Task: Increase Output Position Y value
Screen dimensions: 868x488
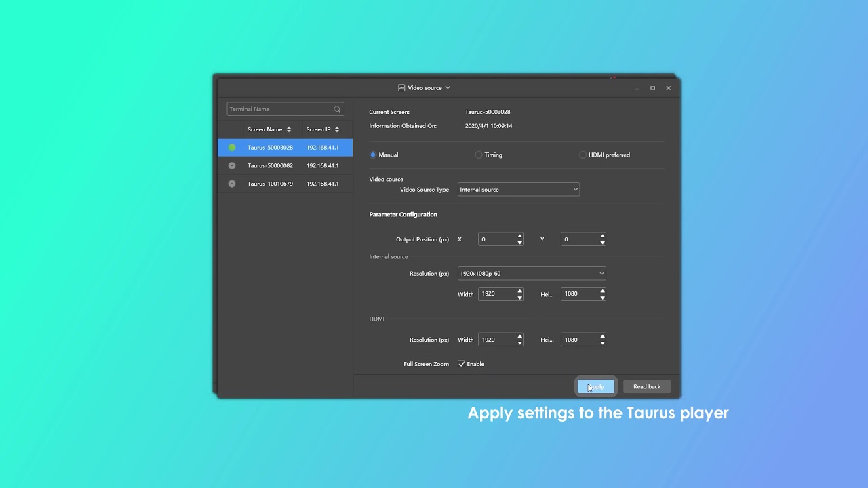Action: [x=602, y=237]
